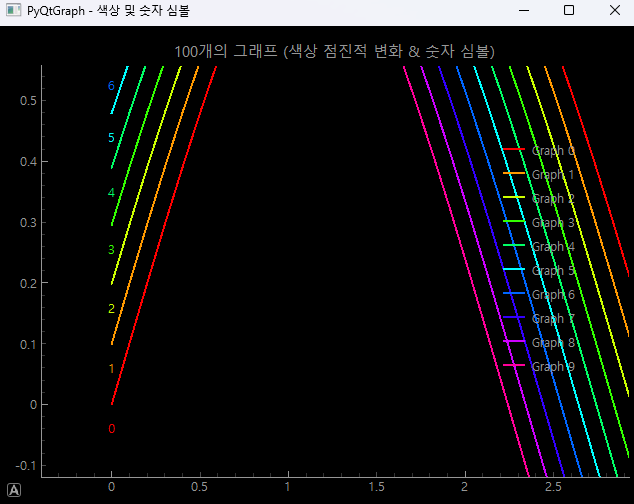Click the 0.5 label on the y-axis
634x504 pixels.
click(x=28, y=100)
